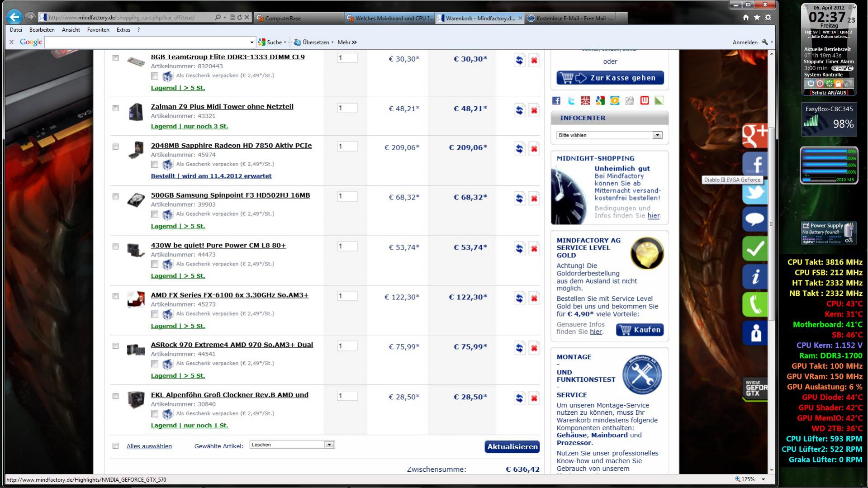
Task: Open the large Facebook sidebar button
Action: (x=754, y=163)
